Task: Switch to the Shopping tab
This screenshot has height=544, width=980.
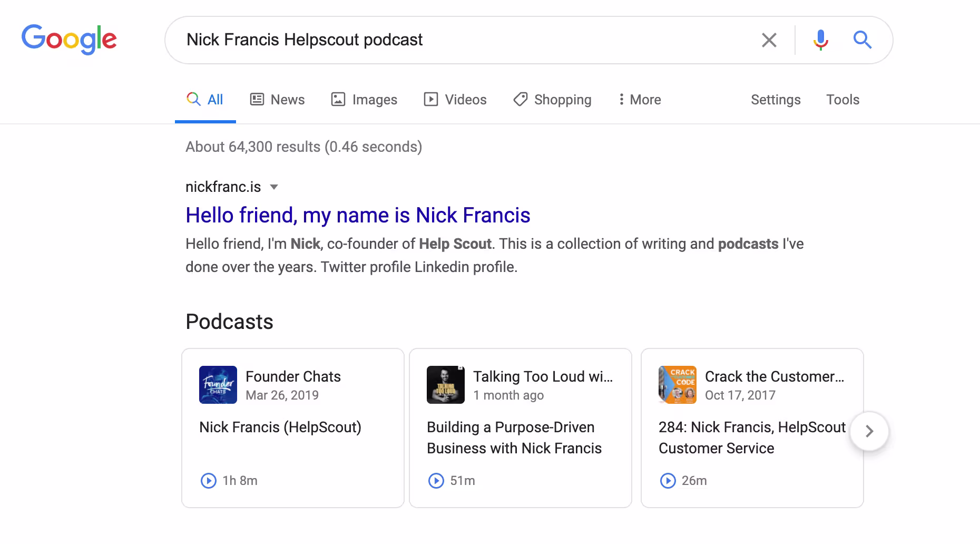Action: click(x=552, y=100)
